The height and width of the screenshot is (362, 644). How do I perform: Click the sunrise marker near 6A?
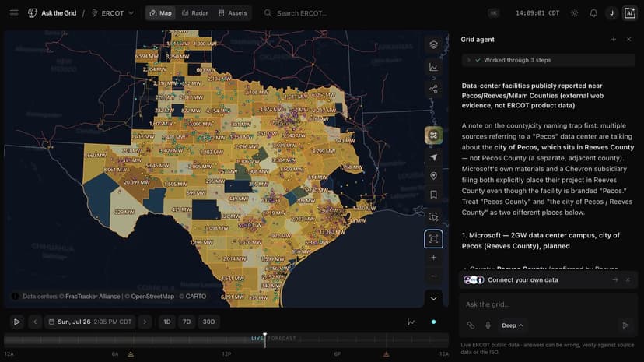131,353
